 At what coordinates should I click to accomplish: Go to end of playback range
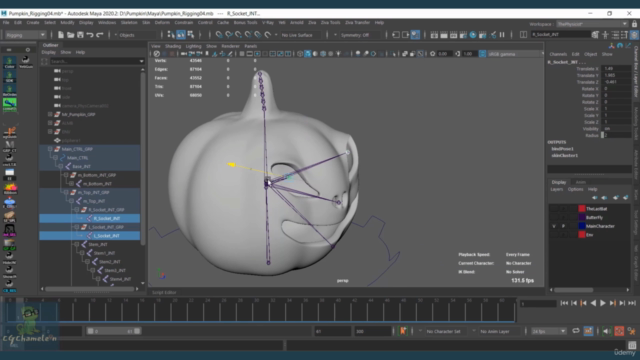pyautogui.click(x=632, y=303)
